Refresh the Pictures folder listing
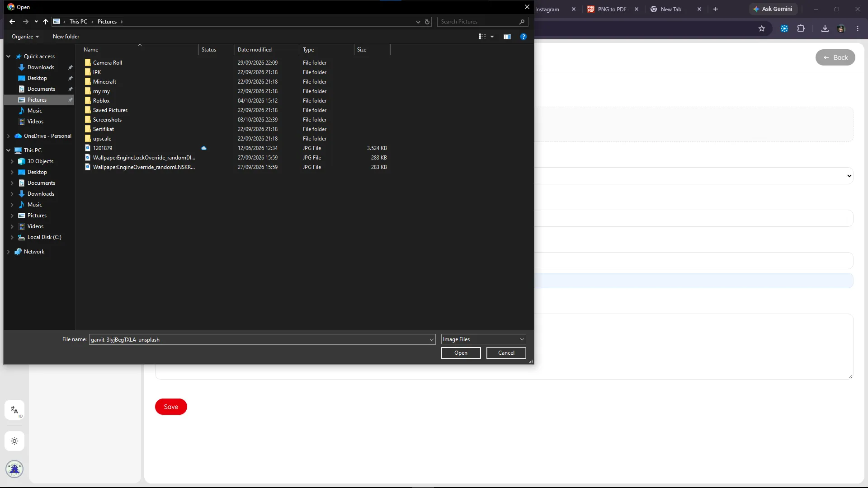Screen dimensions: 868x488 click(427, 22)
